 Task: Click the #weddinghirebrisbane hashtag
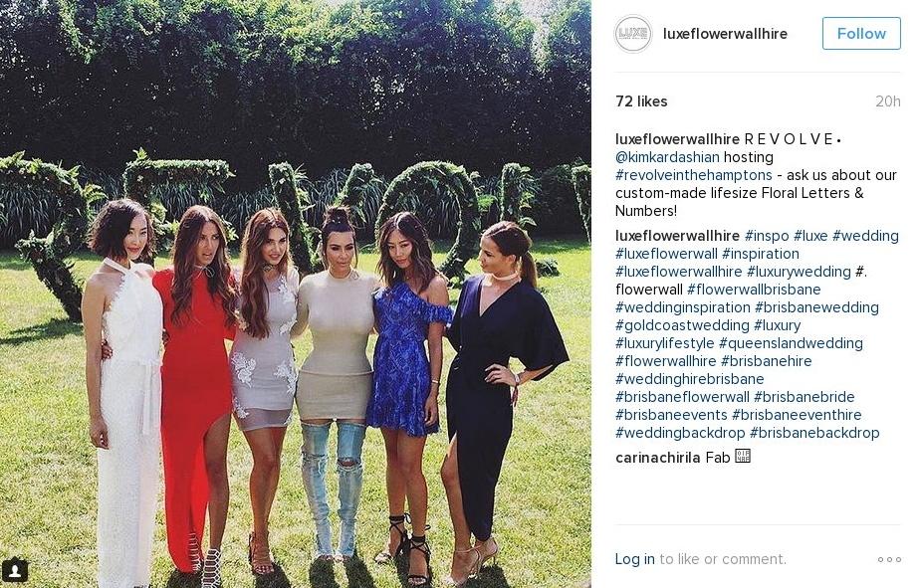click(689, 379)
